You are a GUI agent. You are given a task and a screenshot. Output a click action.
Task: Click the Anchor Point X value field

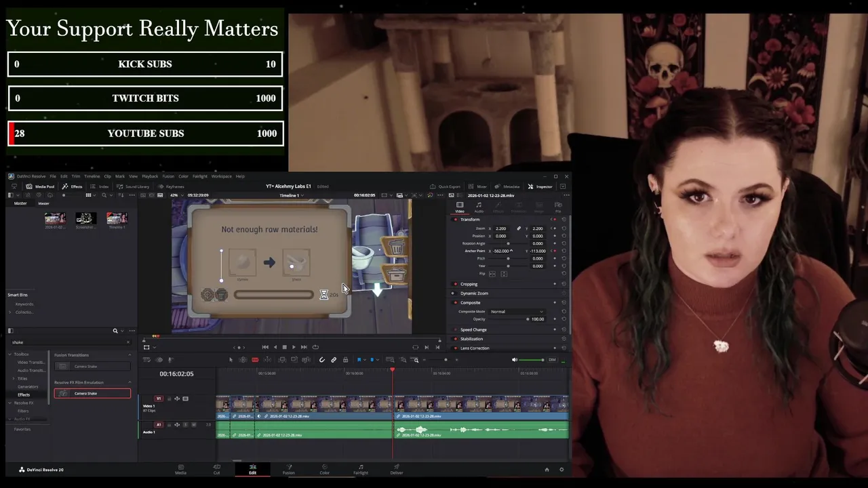(502, 251)
